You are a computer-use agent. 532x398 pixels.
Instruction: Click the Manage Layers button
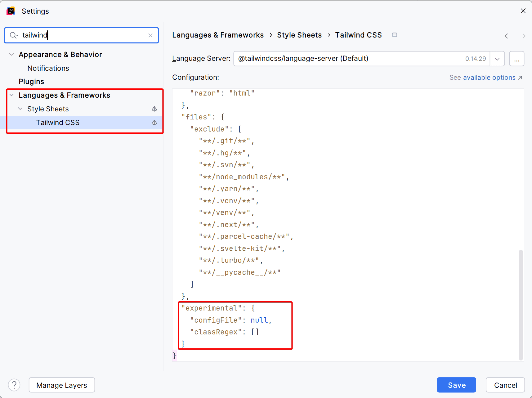coord(62,385)
